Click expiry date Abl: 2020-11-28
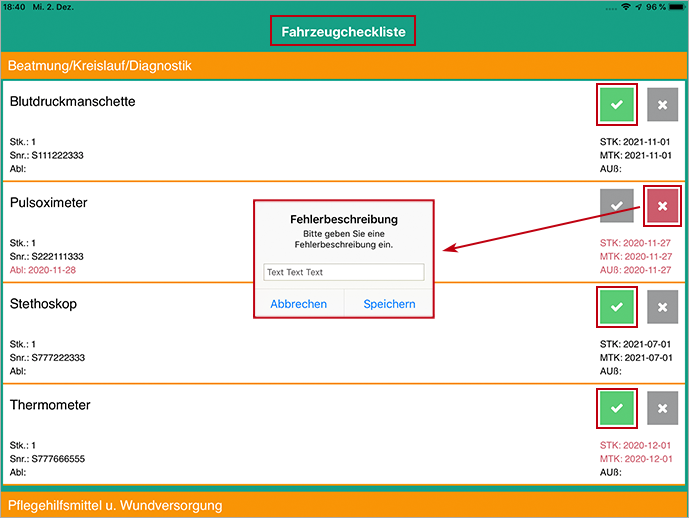 click(43, 270)
